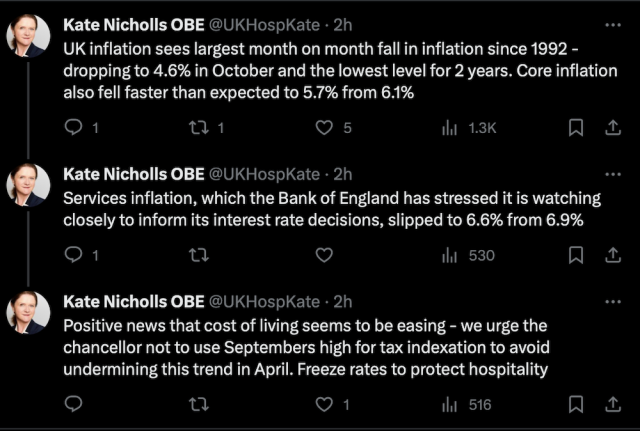Reply to the UK inflation tweet
The image size is (640, 431).
[x=73, y=127]
